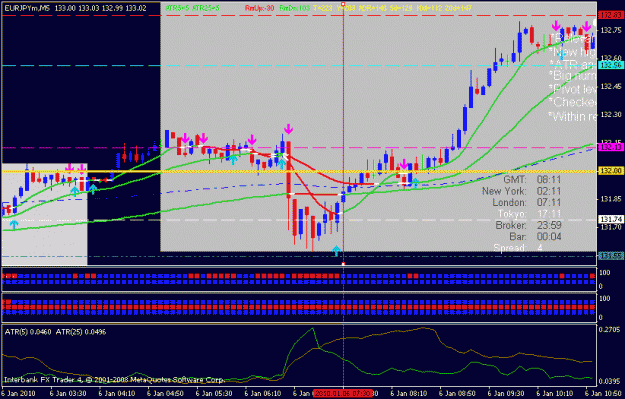The width and height of the screenshot is (625, 399).
Task: Click the 6 Jan 04:50 time axis label
Action: (x=165, y=393)
